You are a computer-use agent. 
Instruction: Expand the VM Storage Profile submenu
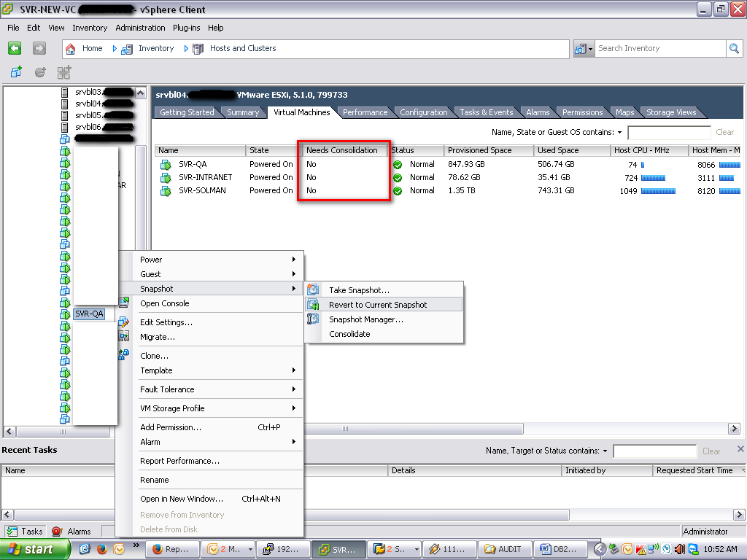293,408
